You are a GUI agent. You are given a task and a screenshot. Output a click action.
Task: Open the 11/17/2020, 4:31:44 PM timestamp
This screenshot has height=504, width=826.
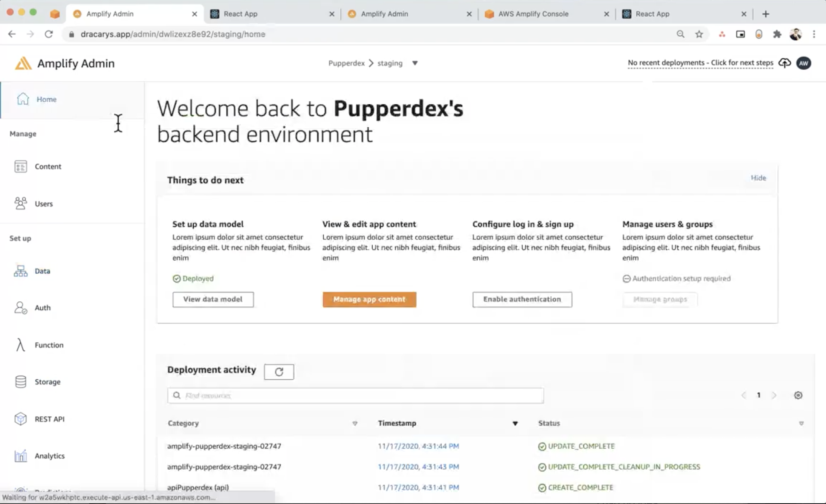click(418, 446)
